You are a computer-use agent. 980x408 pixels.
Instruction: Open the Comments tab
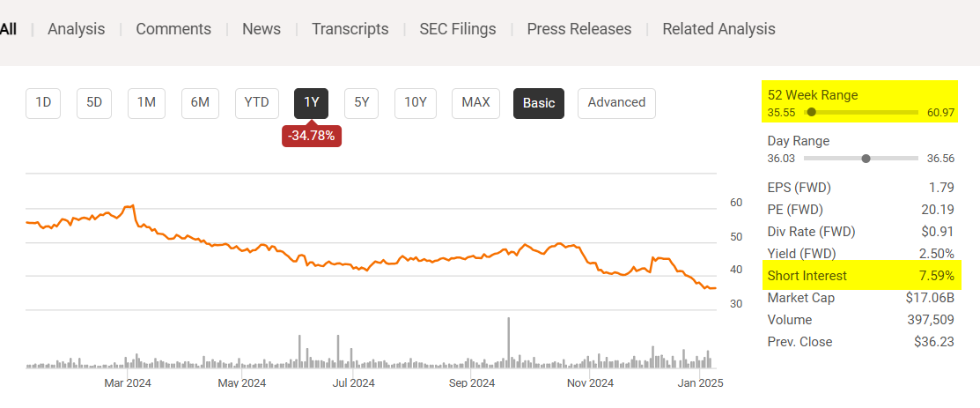pyautogui.click(x=173, y=29)
